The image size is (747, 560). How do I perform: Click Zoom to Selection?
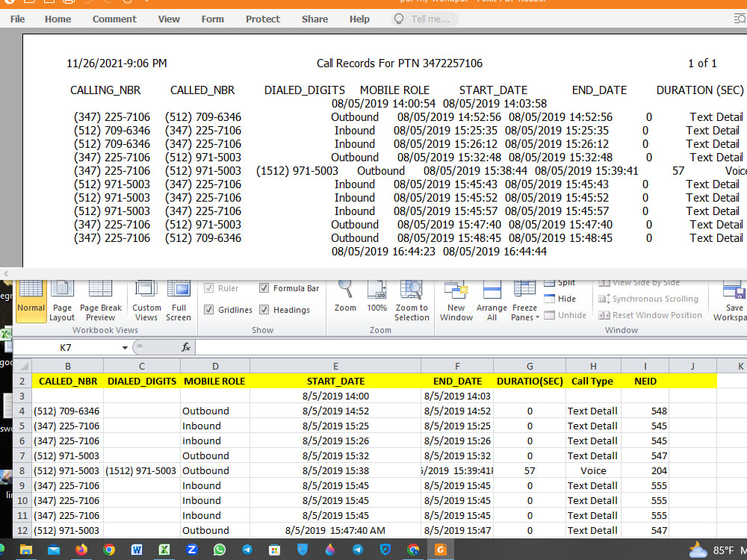(x=412, y=301)
